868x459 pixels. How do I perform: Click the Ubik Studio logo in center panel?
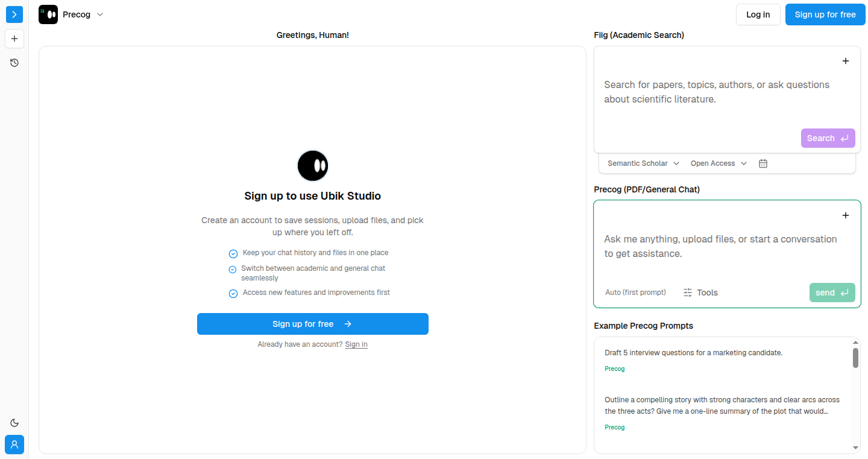point(313,166)
